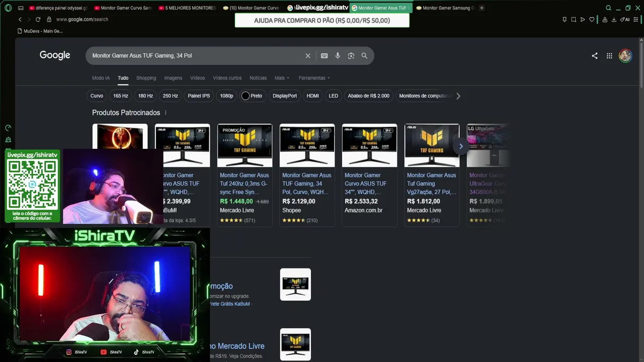Toggle the HDMI filter chip

click(x=313, y=96)
